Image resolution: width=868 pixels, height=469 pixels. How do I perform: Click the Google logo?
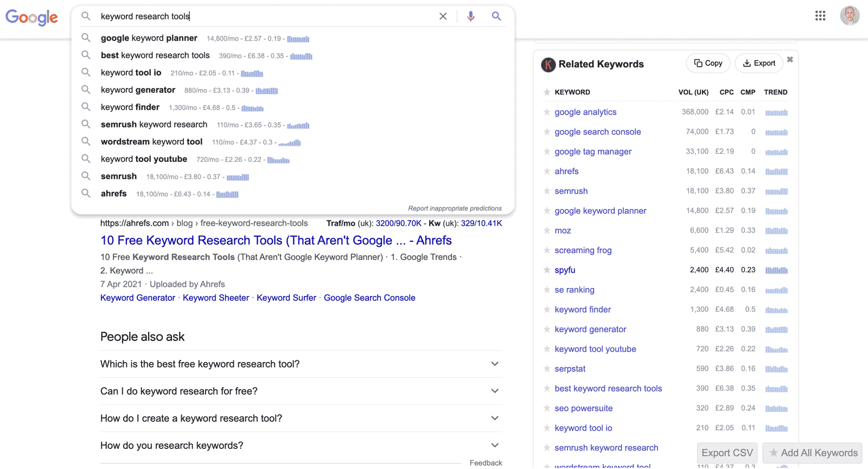coord(31,17)
